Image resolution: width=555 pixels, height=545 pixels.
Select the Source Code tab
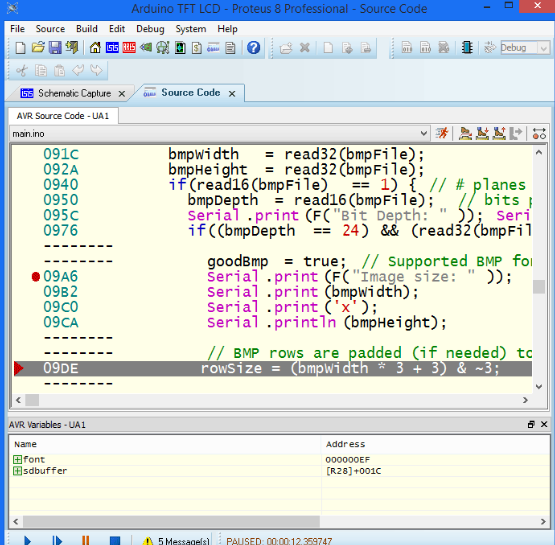click(x=191, y=92)
